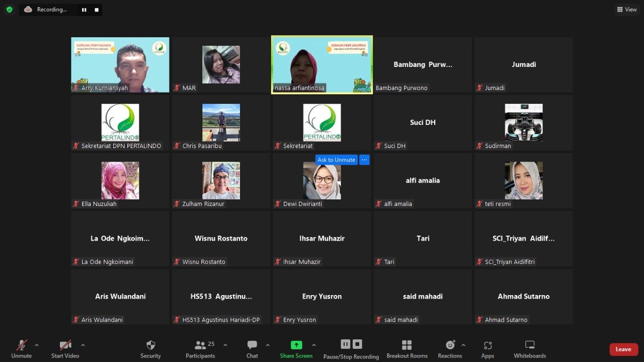644x362 pixels.
Task: Open the Security shield options
Action: pos(150,349)
